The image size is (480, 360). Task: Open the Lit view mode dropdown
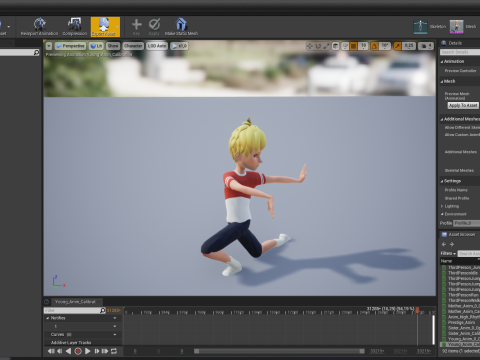(x=96, y=46)
